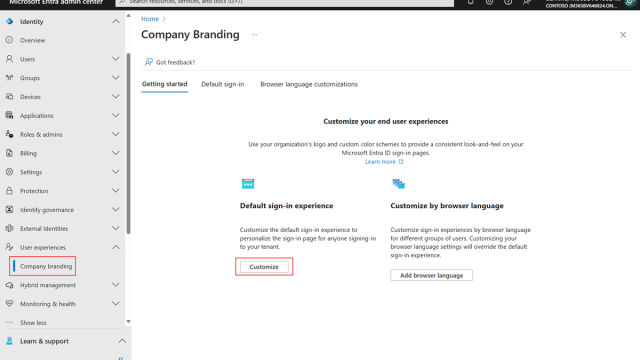Viewport: 640px width, 360px height.
Task: Collapse the sidebar with double-chevron icon
Action: coord(121,358)
